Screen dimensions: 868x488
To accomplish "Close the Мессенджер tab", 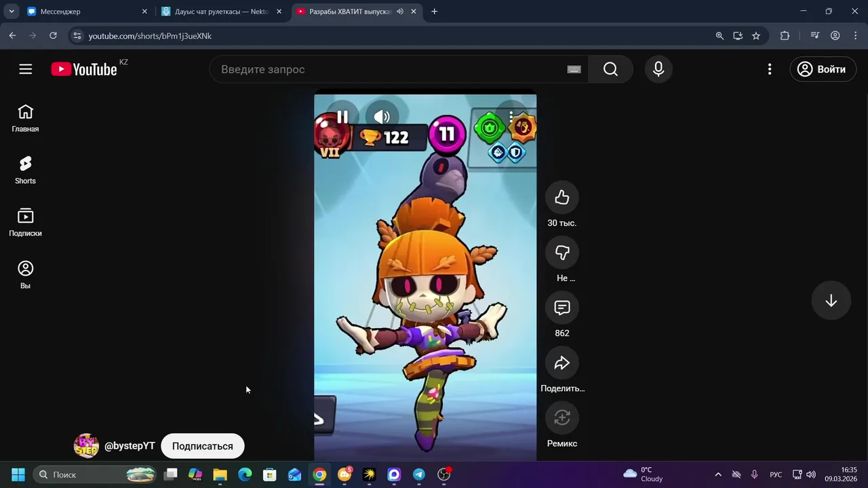I will 144,12.
